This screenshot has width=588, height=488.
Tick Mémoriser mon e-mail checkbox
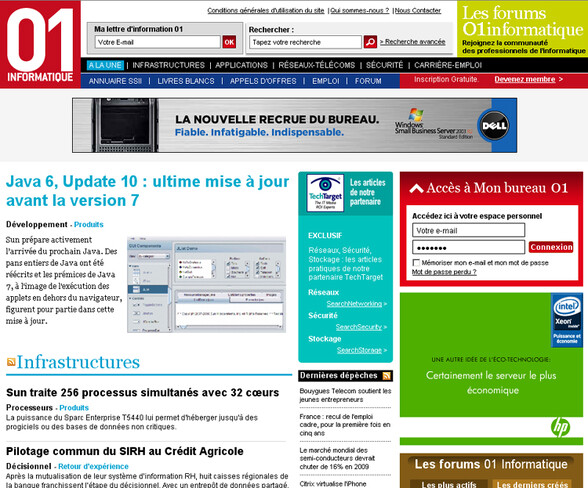pos(416,263)
